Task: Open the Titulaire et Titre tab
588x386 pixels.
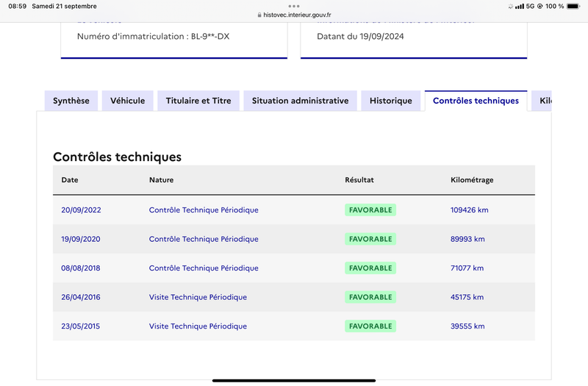Action: coord(198,101)
